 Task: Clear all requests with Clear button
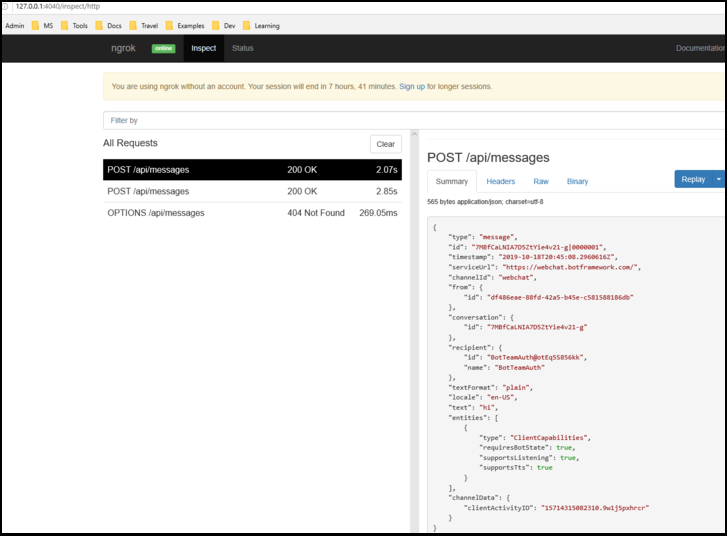(386, 144)
